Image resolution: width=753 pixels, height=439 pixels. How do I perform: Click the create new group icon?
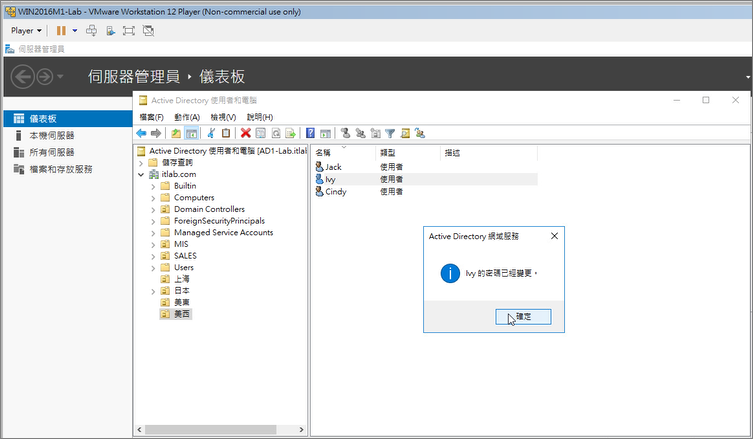tap(360, 134)
